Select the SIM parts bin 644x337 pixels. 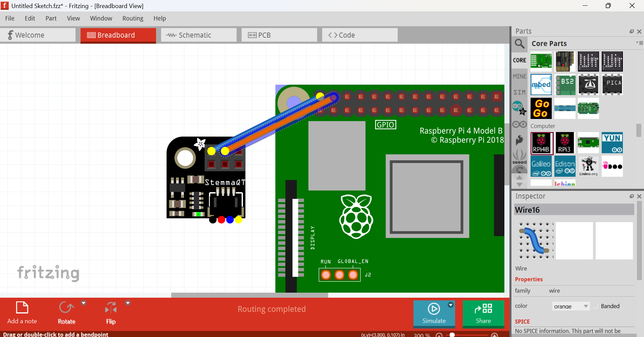point(519,92)
